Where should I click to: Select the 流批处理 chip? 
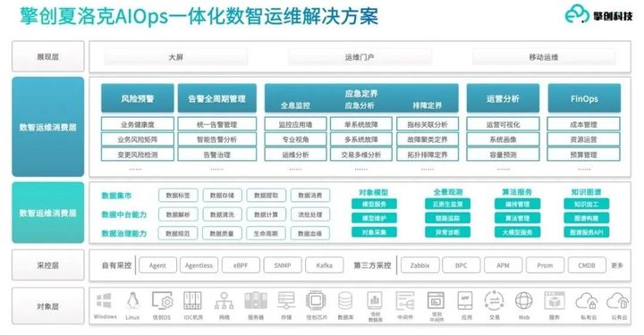point(310,214)
